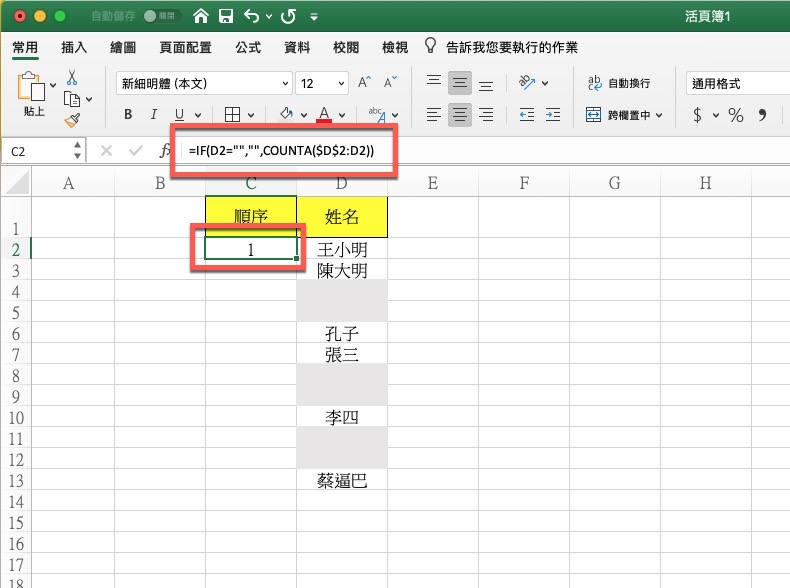
Task: Open the 校閱 ribbon tab
Action: [346, 47]
